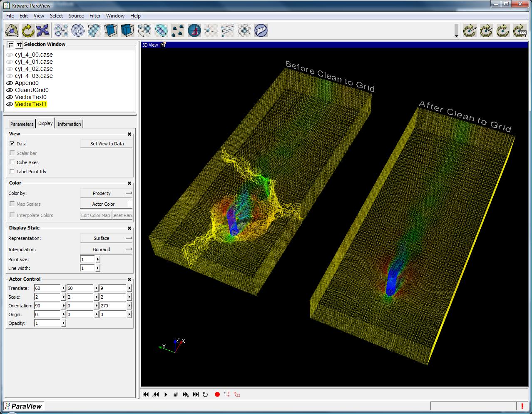Image resolution: width=532 pixels, height=414 pixels.
Task: Click the red camera path icon
Action: pos(237,394)
